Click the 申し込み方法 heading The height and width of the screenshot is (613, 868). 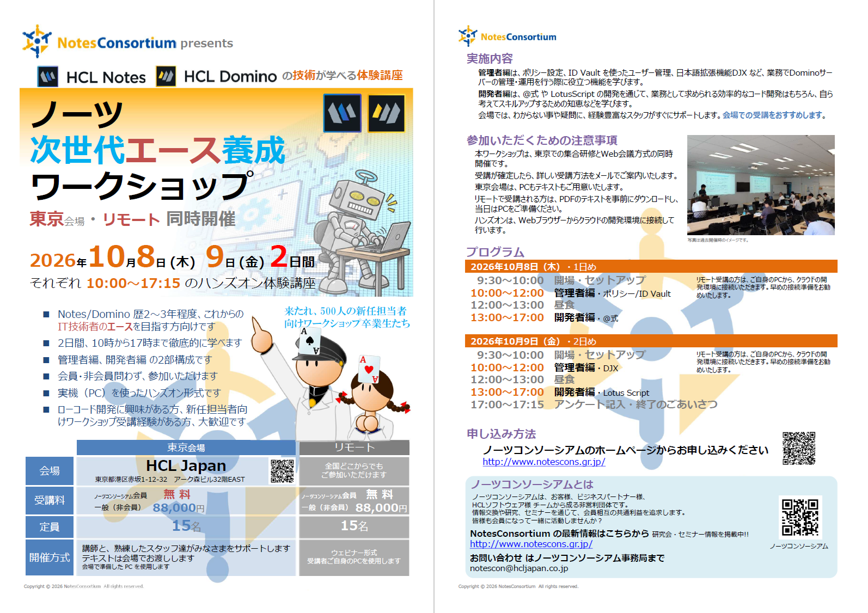click(x=502, y=434)
